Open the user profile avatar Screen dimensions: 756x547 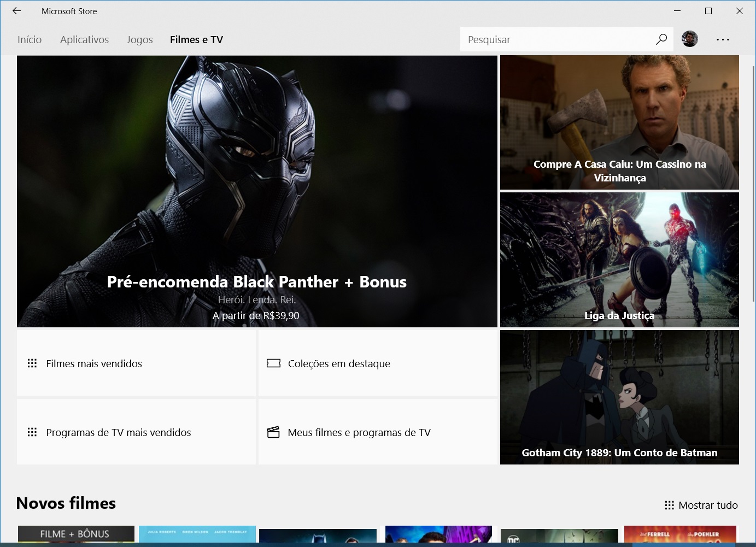pyautogui.click(x=690, y=39)
